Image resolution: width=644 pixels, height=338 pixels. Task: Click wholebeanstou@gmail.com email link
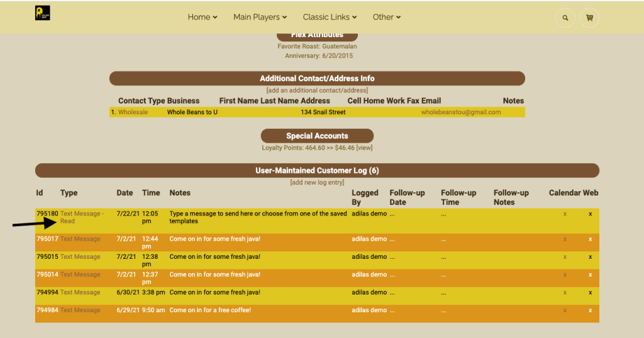(461, 112)
